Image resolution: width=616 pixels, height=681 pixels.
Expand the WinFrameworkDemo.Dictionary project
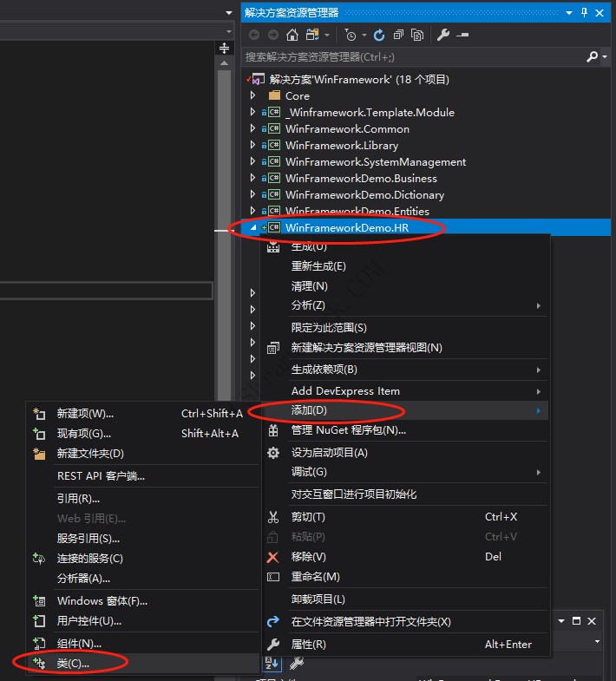click(x=252, y=194)
